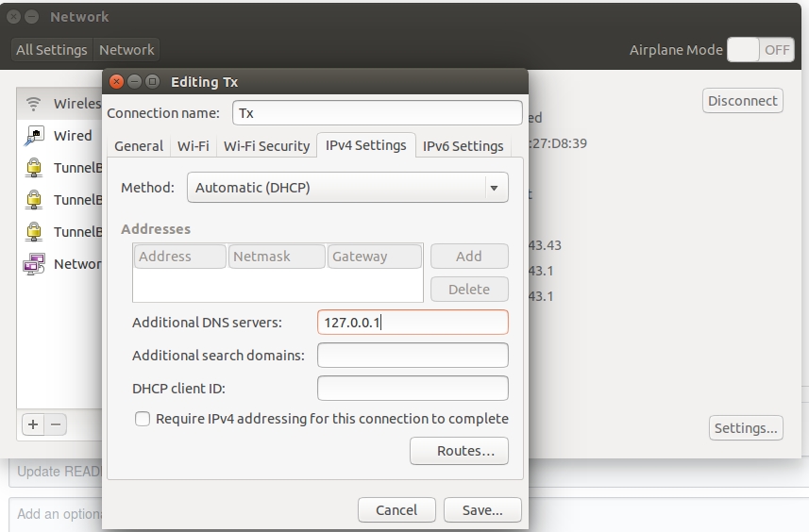Click the disabled Add address button
The width and height of the screenshot is (809, 532).
coord(469,257)
